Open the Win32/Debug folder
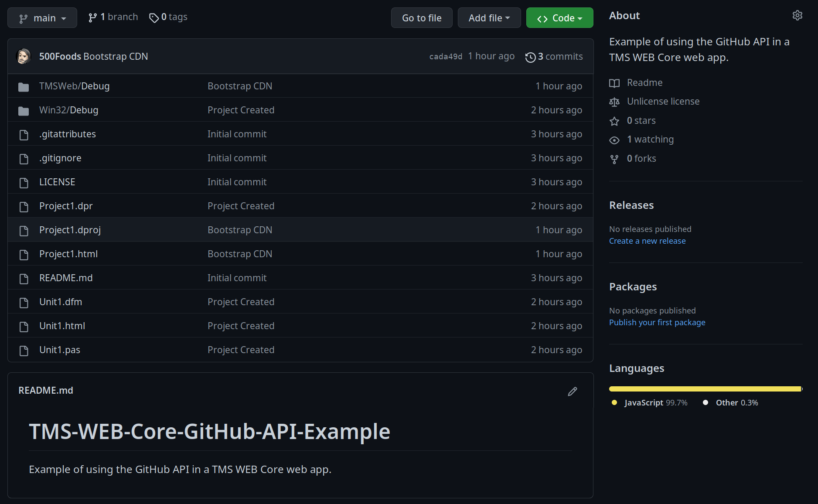Viewport: 818px width, 504px height. [69, 110]
